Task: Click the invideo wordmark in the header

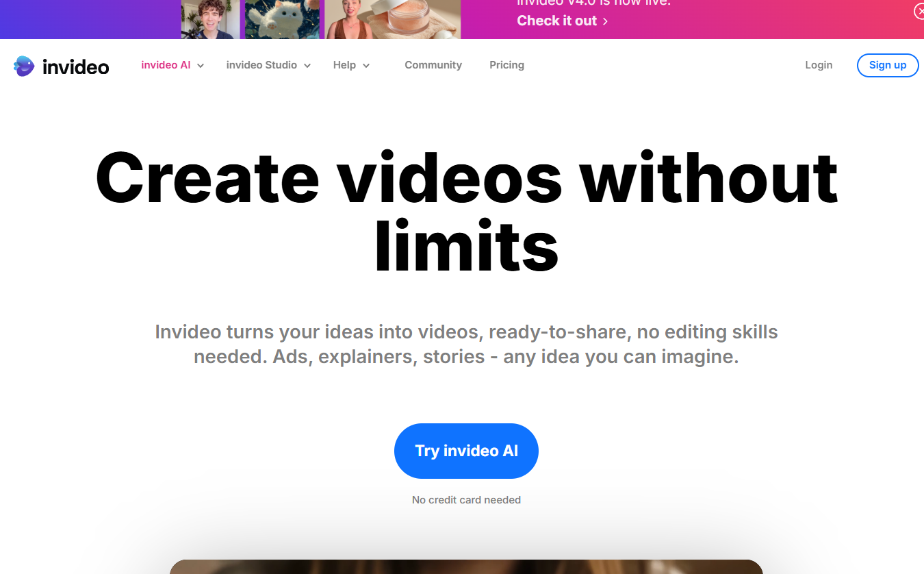Action: [75, 66]
